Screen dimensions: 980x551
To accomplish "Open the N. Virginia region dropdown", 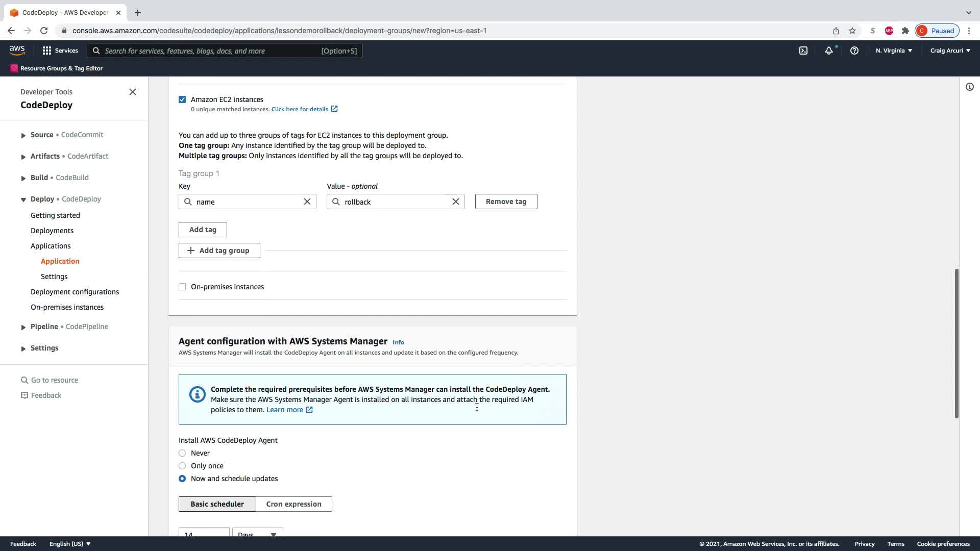I will tap(894, 51).
